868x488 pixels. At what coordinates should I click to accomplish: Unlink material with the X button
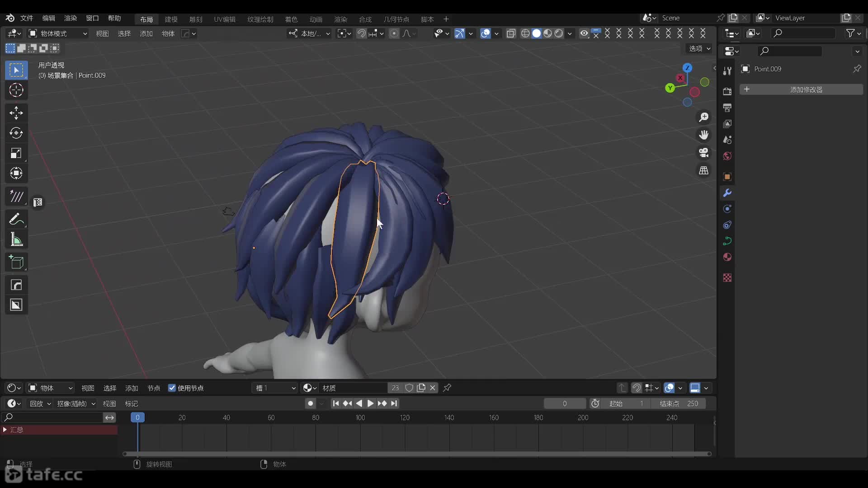(x=433, y=388)
